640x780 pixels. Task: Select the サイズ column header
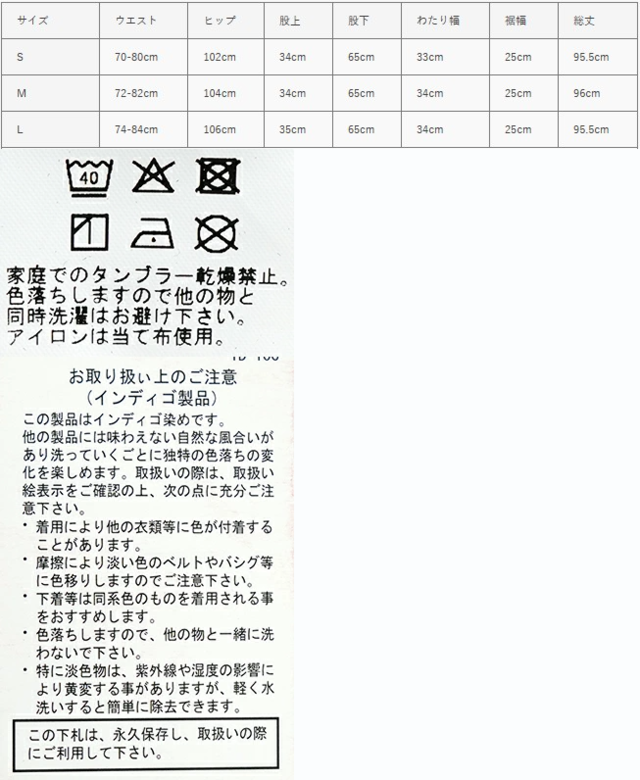(33, 20)
